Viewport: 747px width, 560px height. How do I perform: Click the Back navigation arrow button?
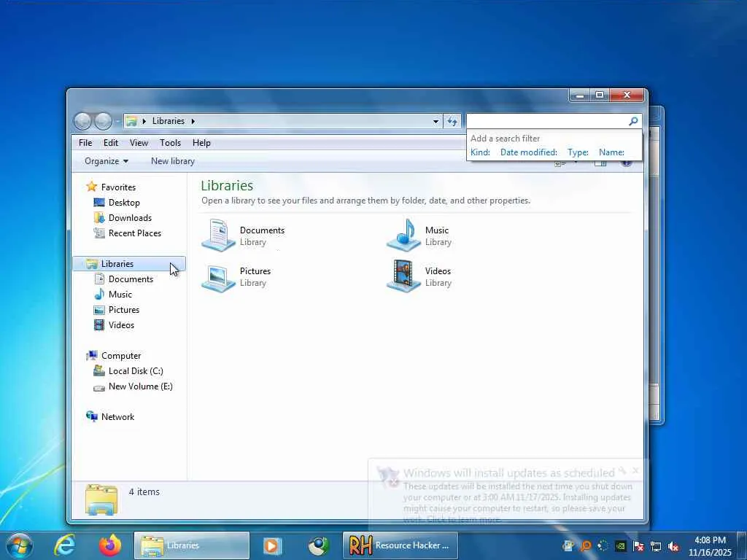click(x=82, y=122)
